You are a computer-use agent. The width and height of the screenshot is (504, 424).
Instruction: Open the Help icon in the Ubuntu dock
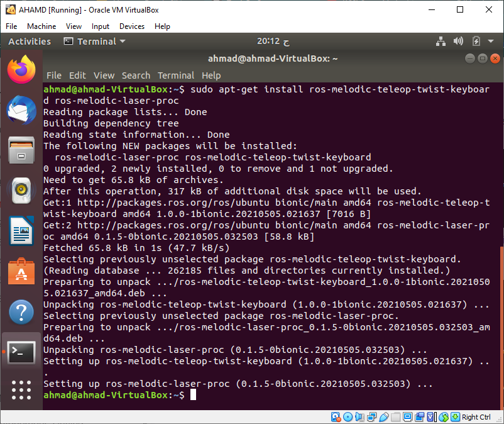pyautogui.click(x=21, y=311)
